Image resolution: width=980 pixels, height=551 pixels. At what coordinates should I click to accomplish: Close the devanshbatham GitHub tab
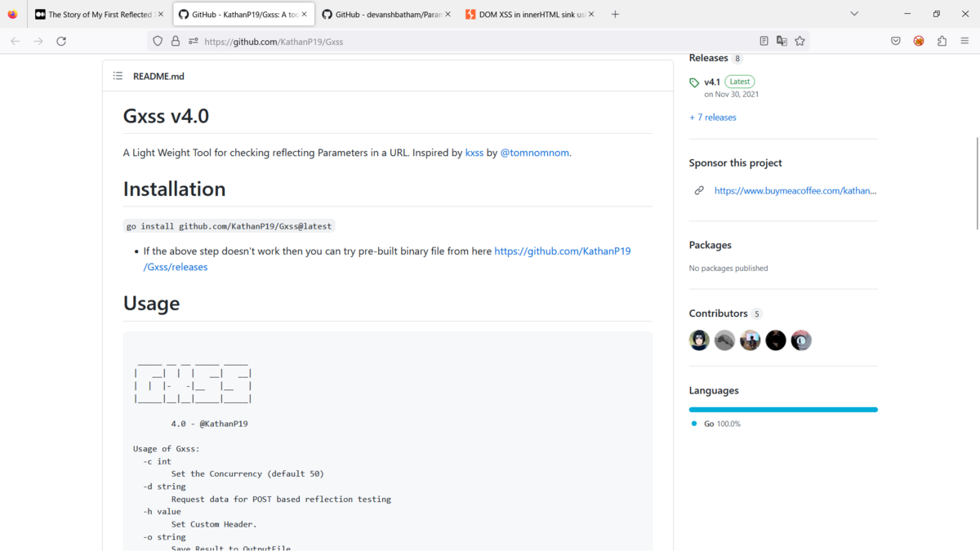[x=448, y=15]
